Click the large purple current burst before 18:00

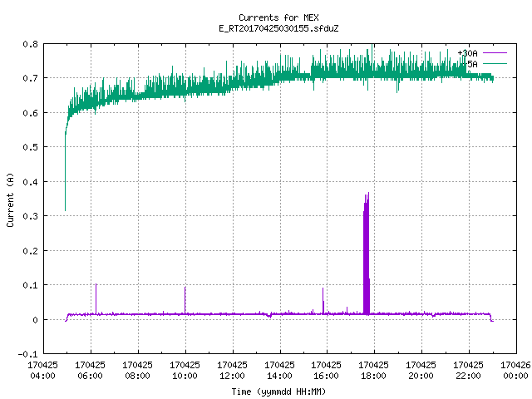tap(367, 254)
